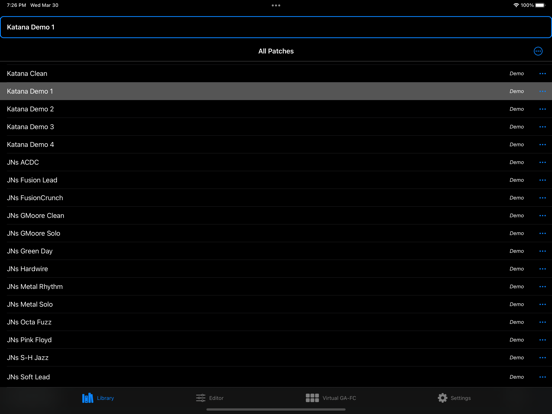Open more options for JNs Soft Lead
Image resolution: width=552 pixels, height=414 pixels.
542,377
